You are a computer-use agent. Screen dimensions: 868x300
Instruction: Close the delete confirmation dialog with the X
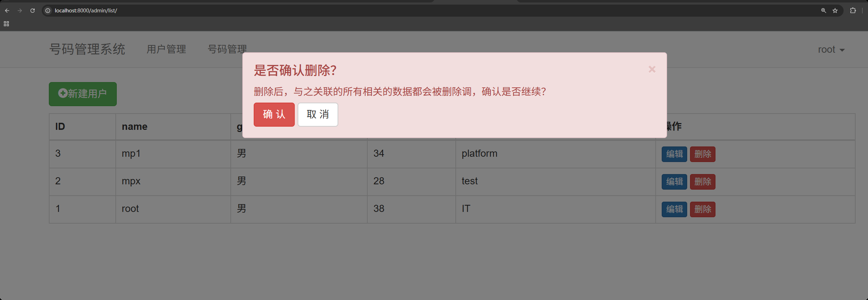click(x=652, y=69)
